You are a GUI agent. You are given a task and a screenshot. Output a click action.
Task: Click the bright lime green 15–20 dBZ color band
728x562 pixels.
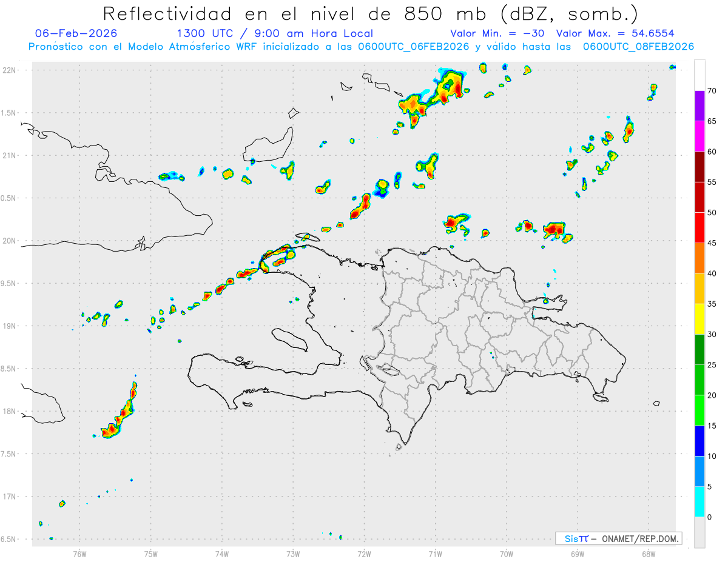[700, 410]
